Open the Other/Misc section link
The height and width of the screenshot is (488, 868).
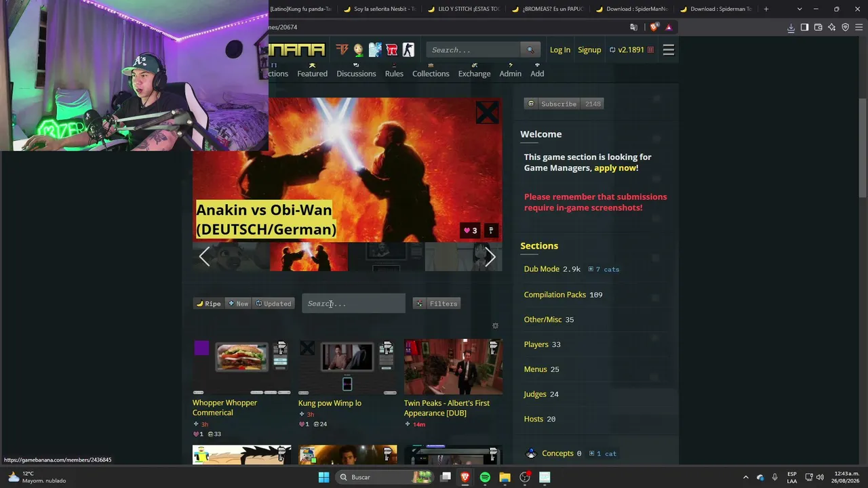[x=542, y=320]
